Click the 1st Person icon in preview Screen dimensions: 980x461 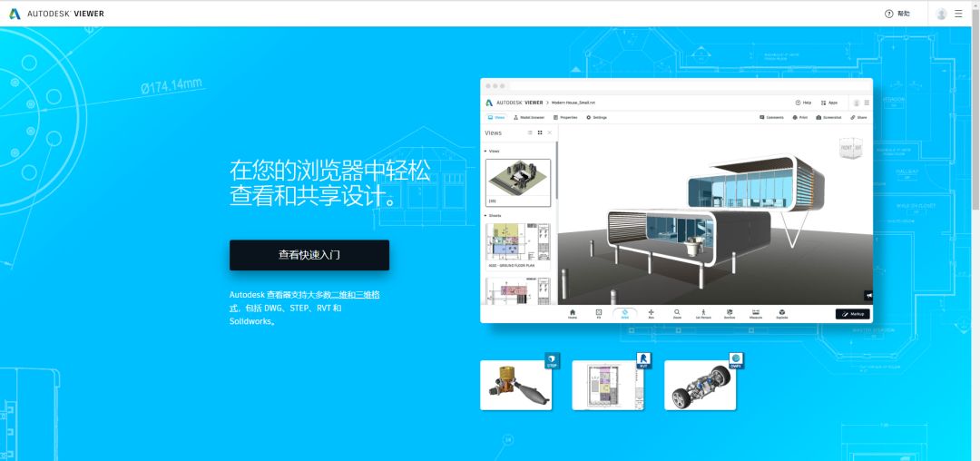pos(703,314)
